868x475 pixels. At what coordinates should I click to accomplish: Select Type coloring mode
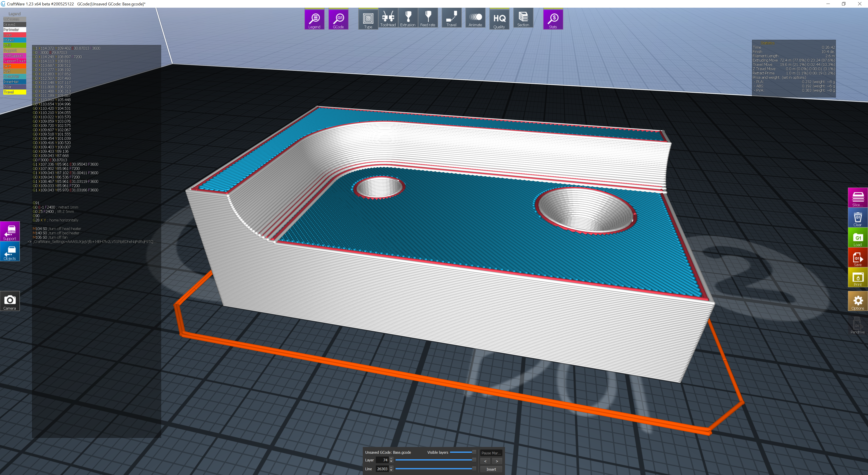click(x=368, y=19)
